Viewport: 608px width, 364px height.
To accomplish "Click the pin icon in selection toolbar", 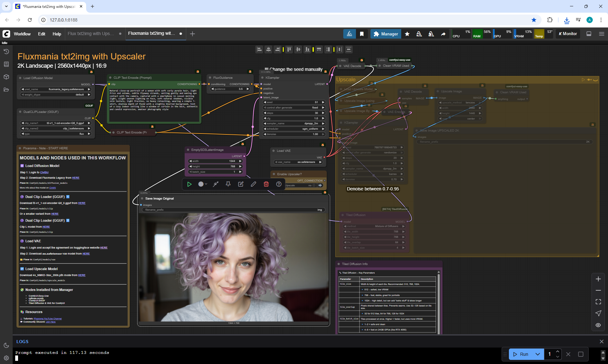I will point(228,184).
